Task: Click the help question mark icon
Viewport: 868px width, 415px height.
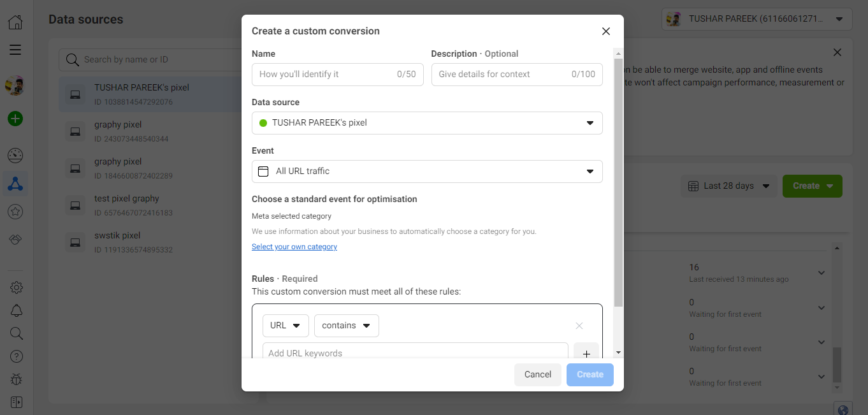Action: pos(17,356)
